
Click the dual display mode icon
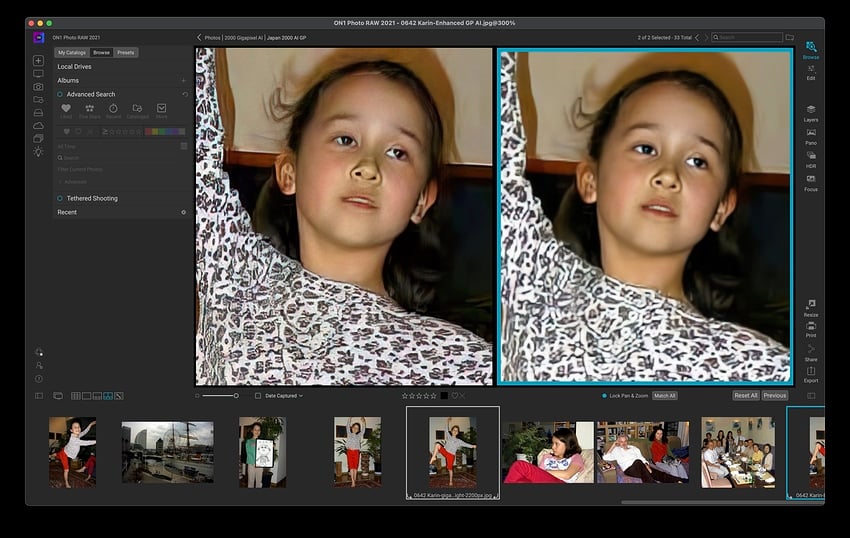[x=58, y=396]
